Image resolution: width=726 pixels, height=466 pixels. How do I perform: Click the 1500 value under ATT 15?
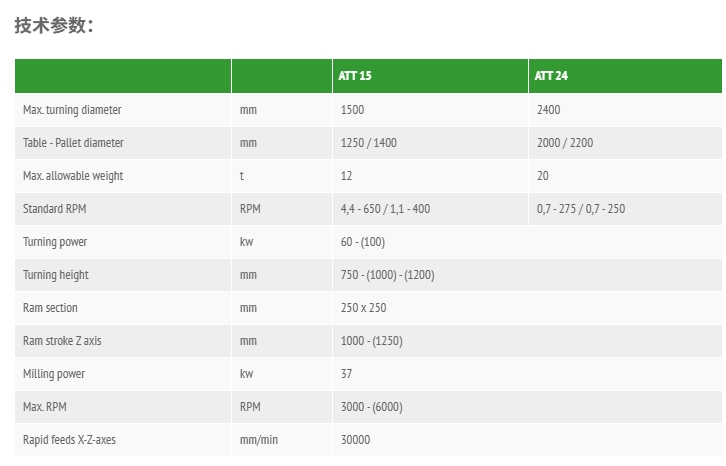(x=352, y=110)
